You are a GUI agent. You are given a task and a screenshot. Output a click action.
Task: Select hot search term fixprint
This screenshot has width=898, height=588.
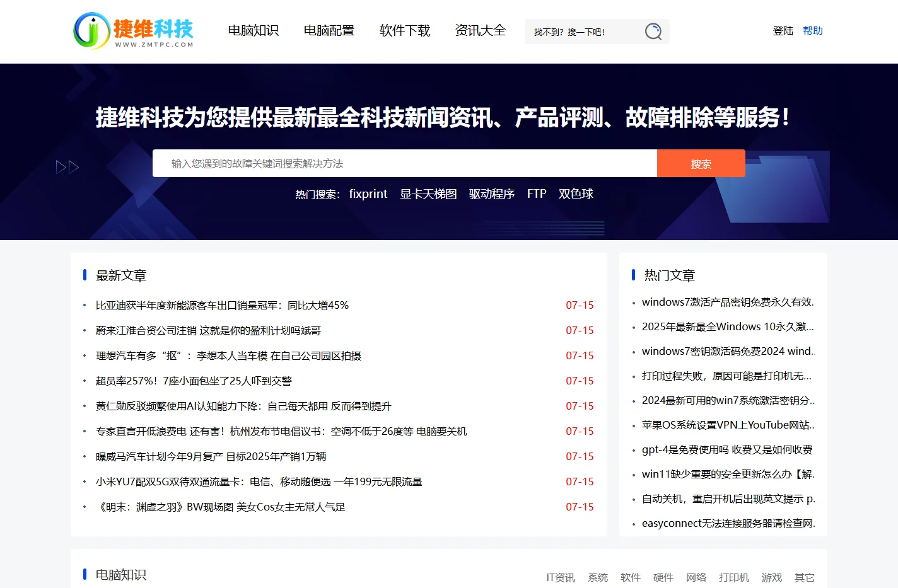(x=368, y=194)
